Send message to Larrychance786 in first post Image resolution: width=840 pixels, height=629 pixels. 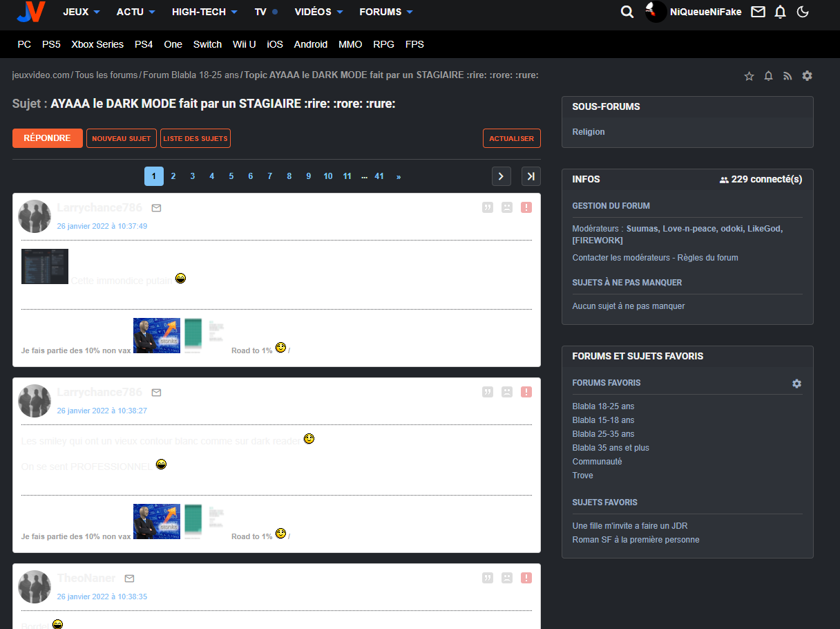click(156, 208)
